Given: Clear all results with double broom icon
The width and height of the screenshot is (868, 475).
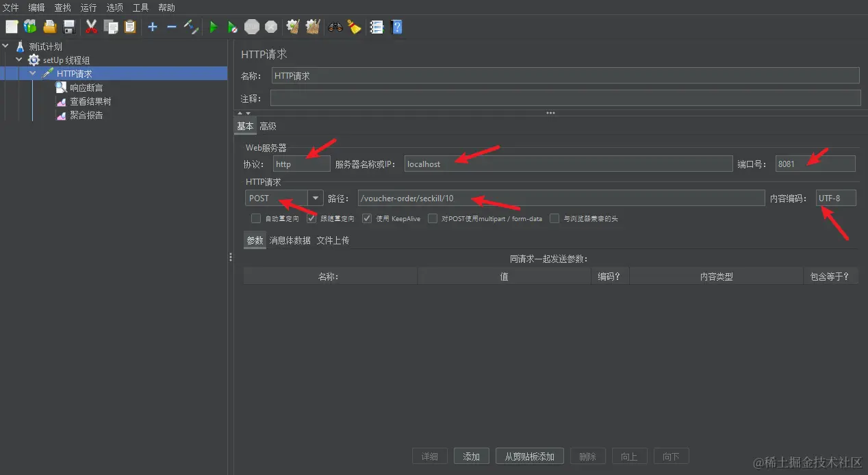Looking at the screenshot, I should (313, 27).
